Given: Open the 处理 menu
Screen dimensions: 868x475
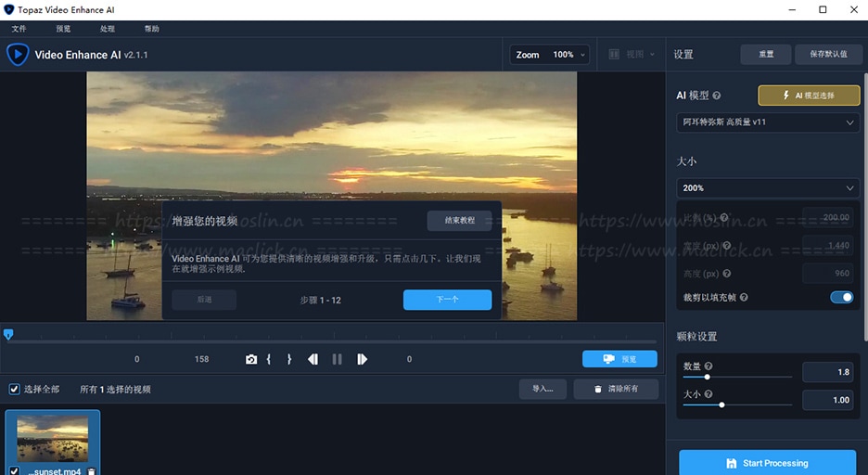Looking at the screenshot, I should [x=108, y=29].
